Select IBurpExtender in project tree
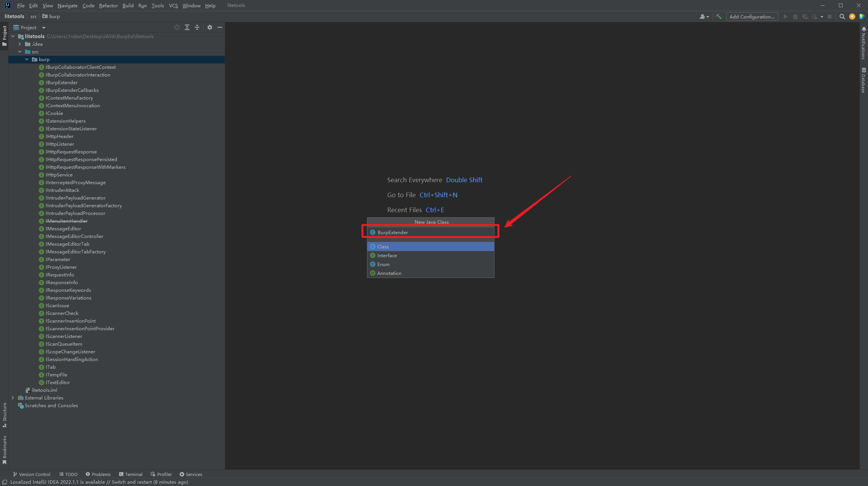This screenshot has height=486, width=868. [61, 82]
